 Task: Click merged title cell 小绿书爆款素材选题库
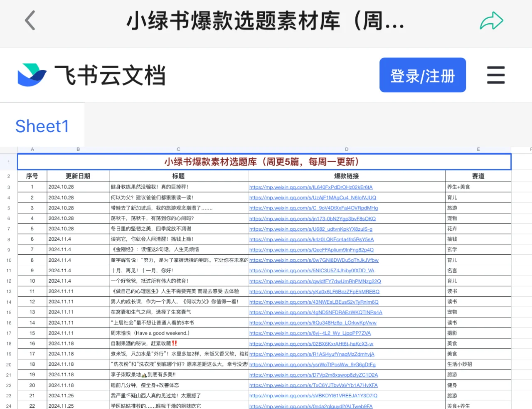[264, 162]
